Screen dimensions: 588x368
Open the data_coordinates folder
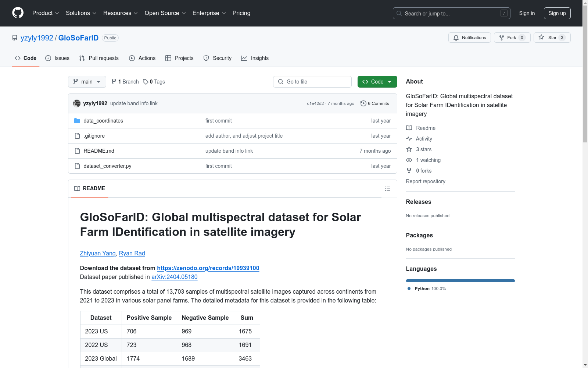[103, 121]
